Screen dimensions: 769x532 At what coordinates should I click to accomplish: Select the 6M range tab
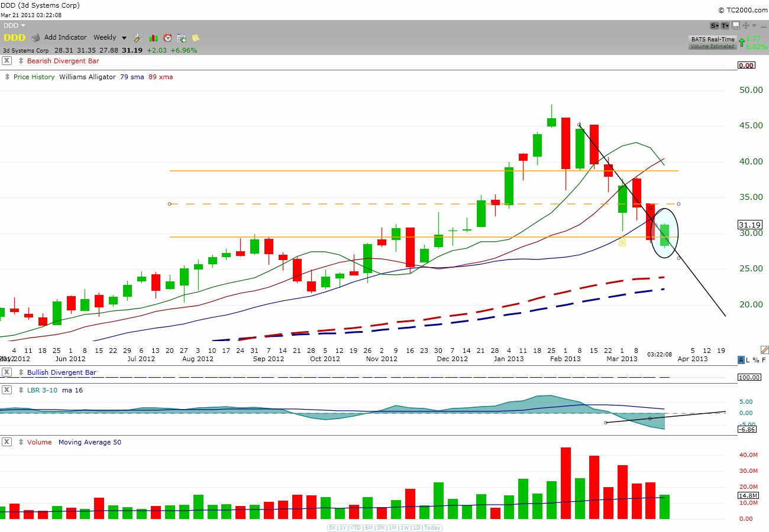coord(368,528)
